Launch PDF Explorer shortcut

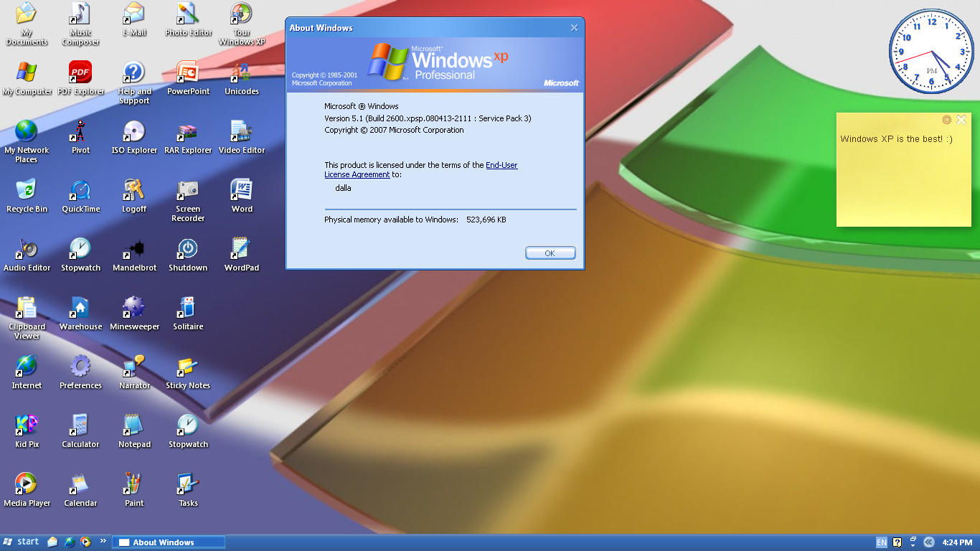click(x=80, y=77)
